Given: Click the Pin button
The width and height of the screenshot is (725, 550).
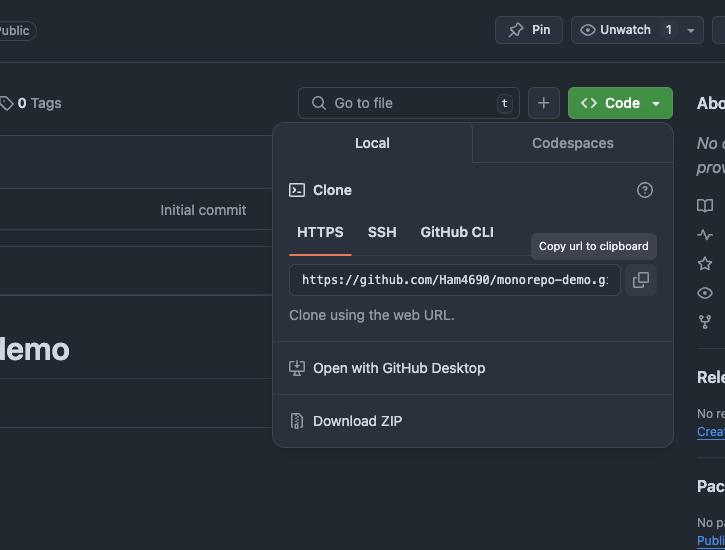Looking at the screenshot, I should [528, 30].
